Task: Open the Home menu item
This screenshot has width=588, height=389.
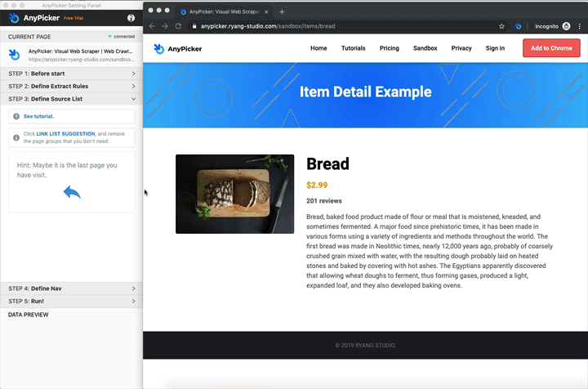Action: 318,48
